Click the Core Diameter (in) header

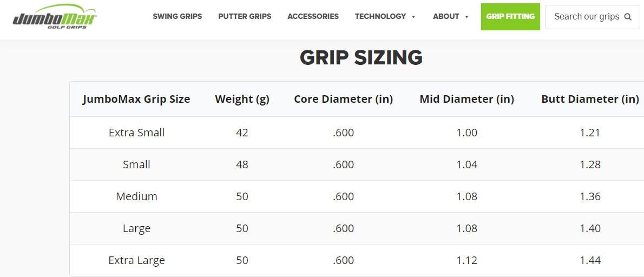coord(343,99)
